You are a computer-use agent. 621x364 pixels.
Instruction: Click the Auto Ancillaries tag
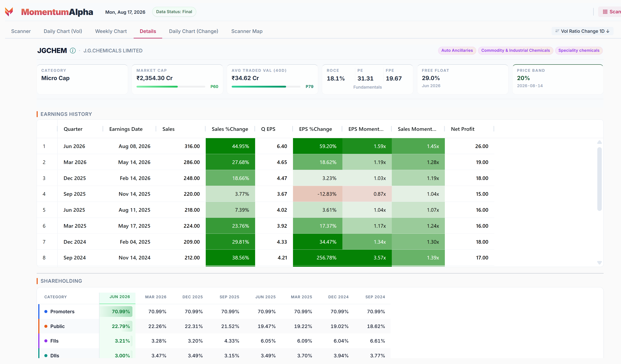pyautogui.click(x=457, y=50)
